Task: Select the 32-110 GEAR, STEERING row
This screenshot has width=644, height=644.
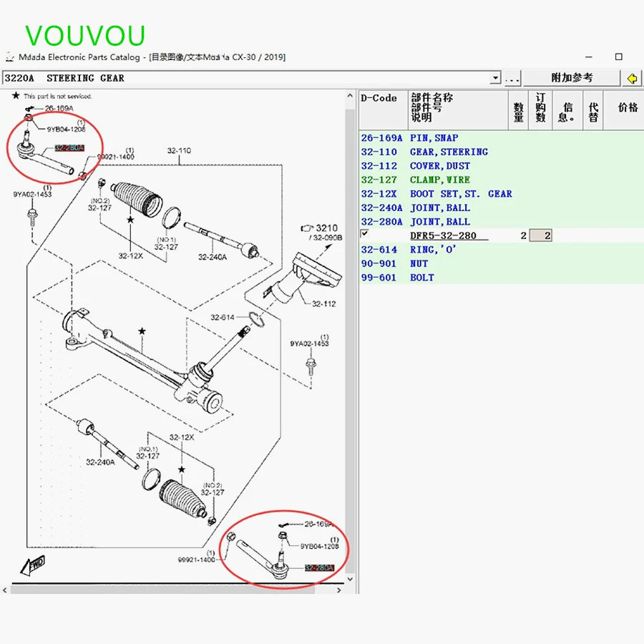Action: click(449, 152)
